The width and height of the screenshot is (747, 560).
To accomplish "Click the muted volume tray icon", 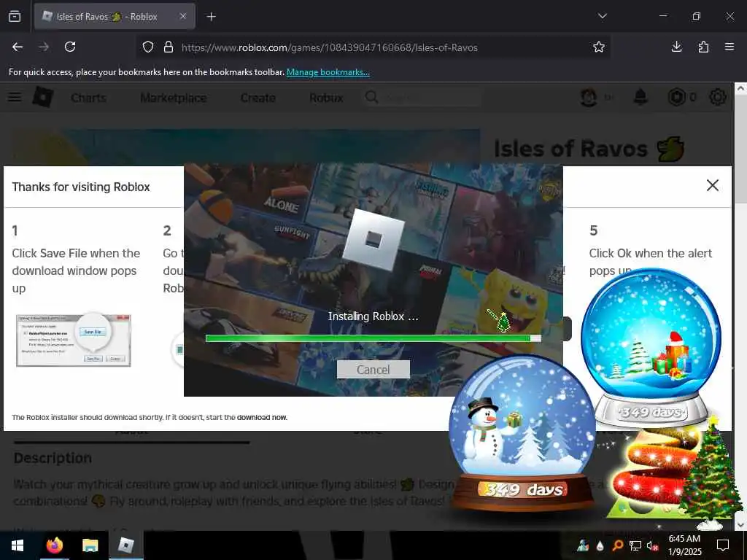I will pos(652,545).
